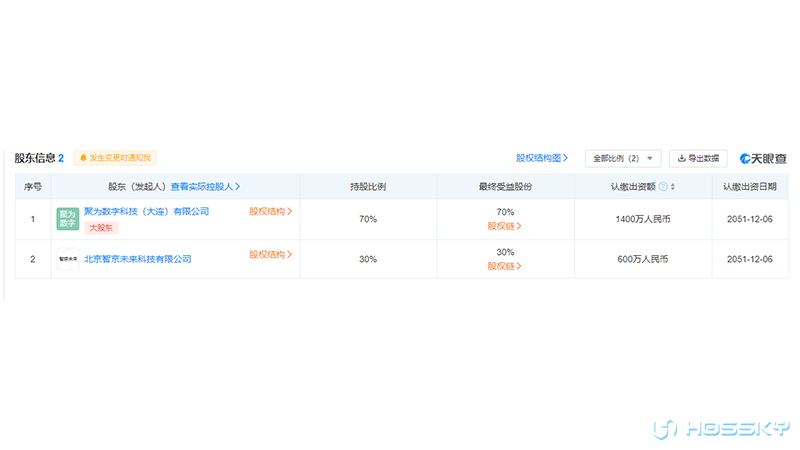
Task: Open 北京智京未来科技有限公司 company link
Action: (x=137, y=259)
